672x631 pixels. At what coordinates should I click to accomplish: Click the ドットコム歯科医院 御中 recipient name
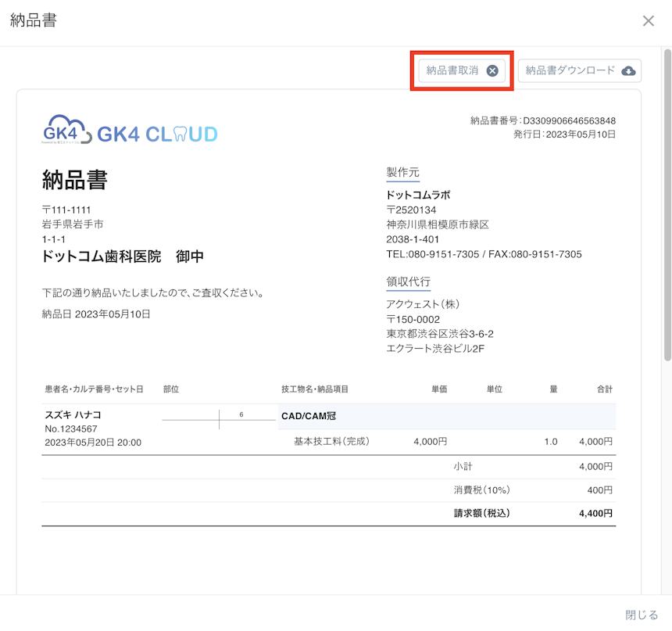123,256
